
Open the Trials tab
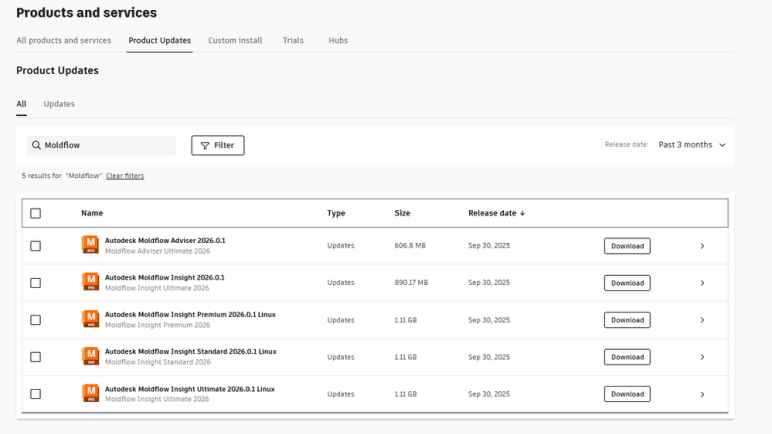point(293,41)
